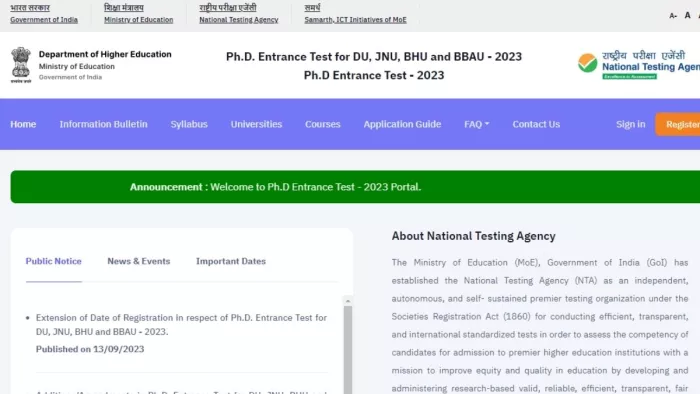The image size is (700, 394).
Task: Open the FAQ dropdown menu
Action: 476,124
